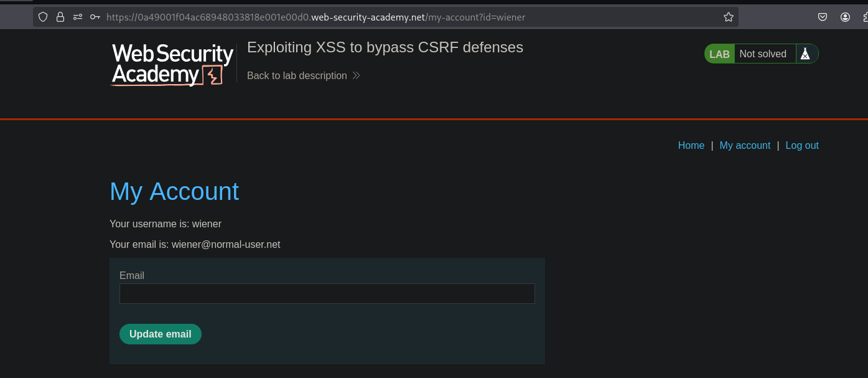Open the Firefox account icon

[845, 17]
